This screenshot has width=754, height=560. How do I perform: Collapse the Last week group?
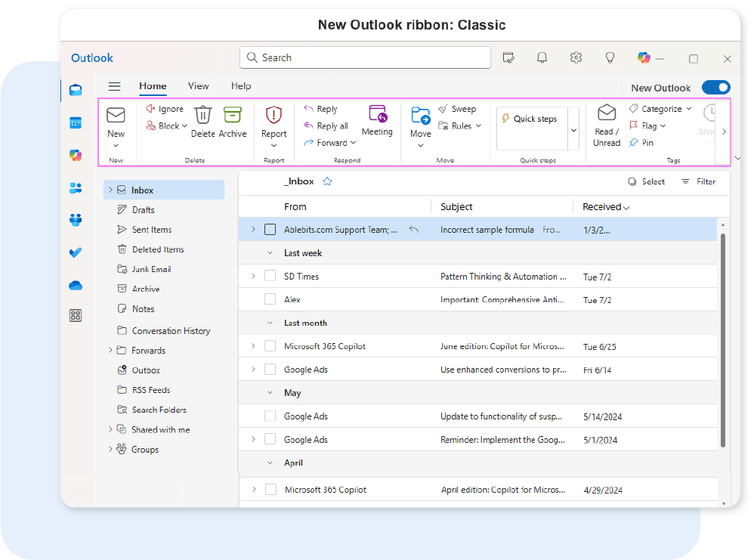click(270, 253)
